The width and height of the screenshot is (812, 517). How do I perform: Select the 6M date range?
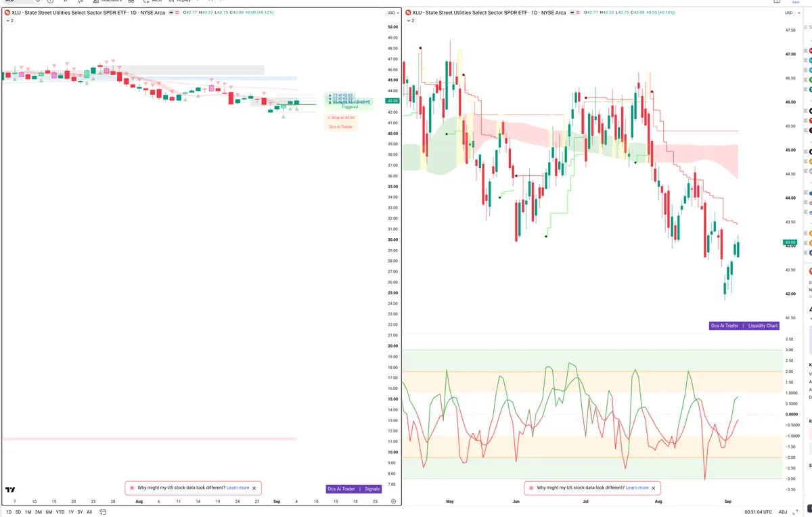[49, 512]
